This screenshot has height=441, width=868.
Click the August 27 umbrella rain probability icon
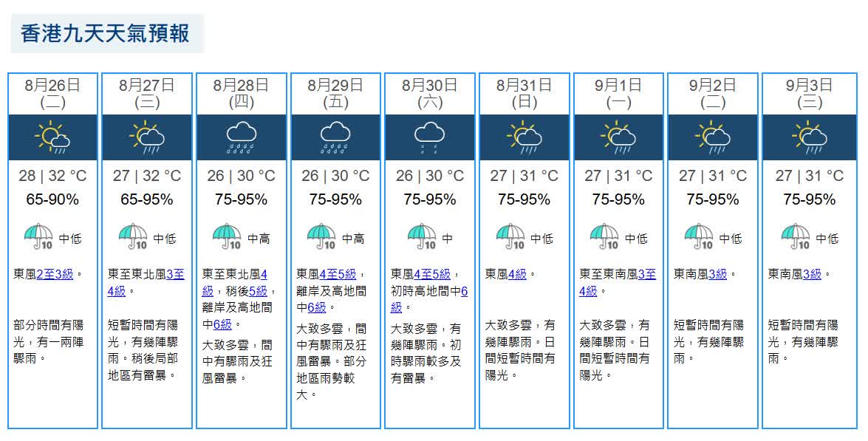(x=134, y=237)
